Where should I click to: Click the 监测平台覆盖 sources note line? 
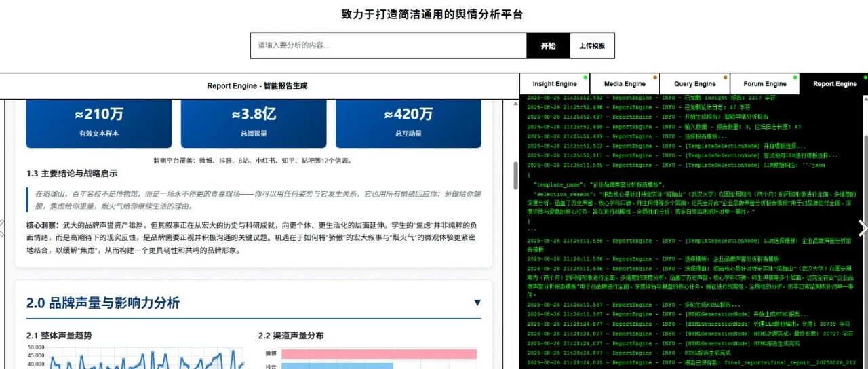pos(253,161)
